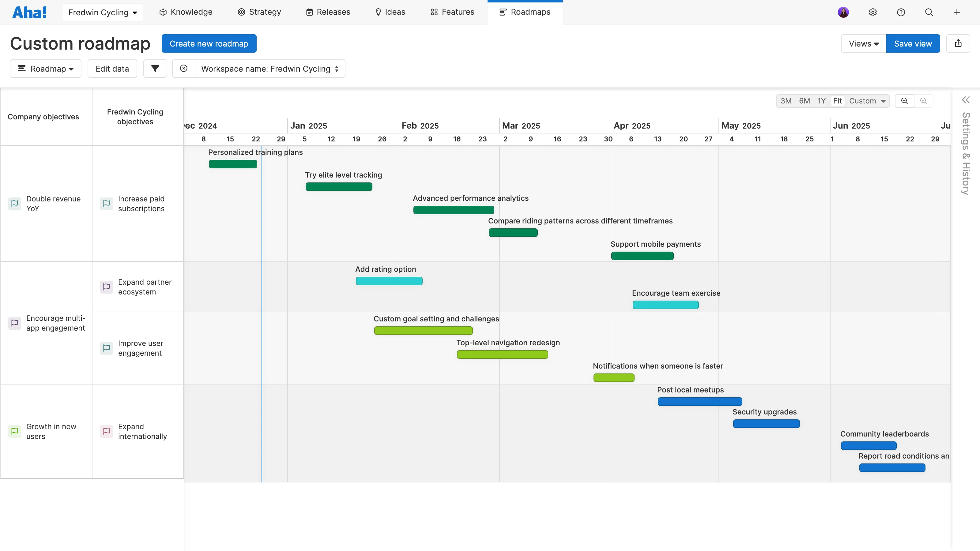The height and width of the screenshot is (551, 980).
Task: Select the 3M timeframe option
Action: 786,101
